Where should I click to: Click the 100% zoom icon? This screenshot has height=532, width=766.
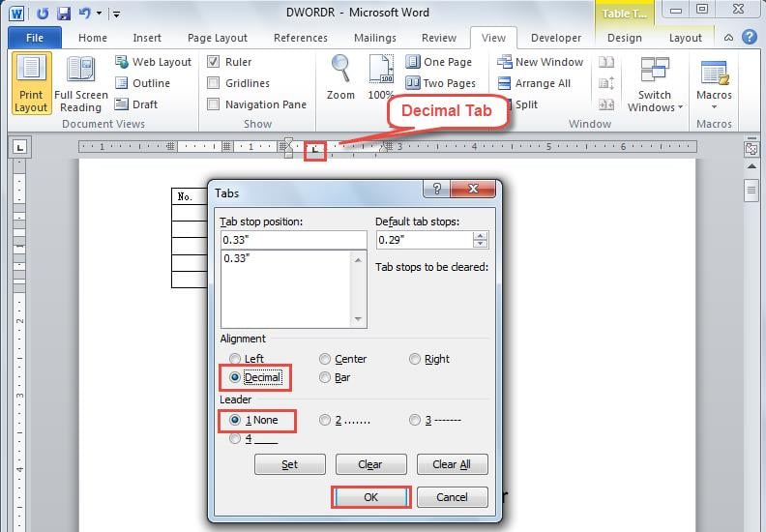click(x=380, y=70)
